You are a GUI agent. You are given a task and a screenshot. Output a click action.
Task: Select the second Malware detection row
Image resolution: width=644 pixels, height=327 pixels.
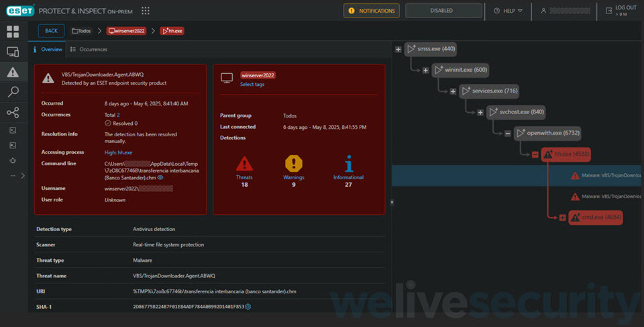click(x=517, y=197)
